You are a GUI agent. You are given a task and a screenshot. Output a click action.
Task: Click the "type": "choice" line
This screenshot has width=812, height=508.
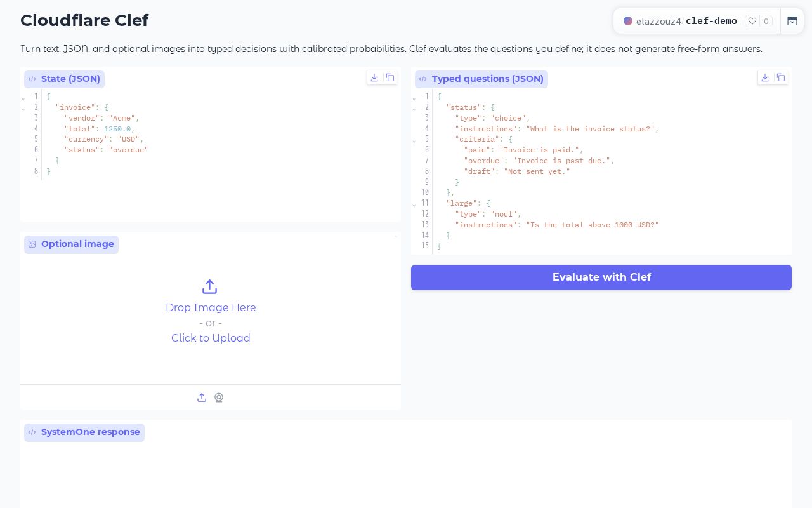(x=492, y=118)
